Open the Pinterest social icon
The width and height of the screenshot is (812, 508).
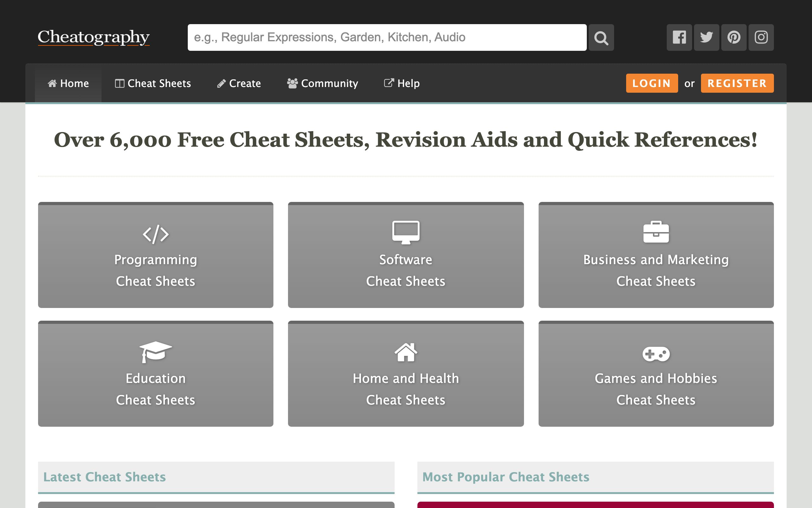(x=734, y=37)
